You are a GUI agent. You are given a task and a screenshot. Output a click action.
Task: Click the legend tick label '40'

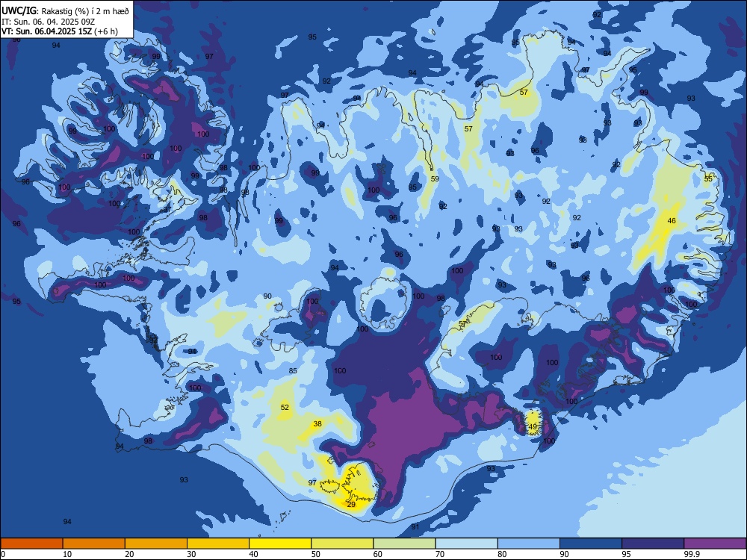click(253, 554)
